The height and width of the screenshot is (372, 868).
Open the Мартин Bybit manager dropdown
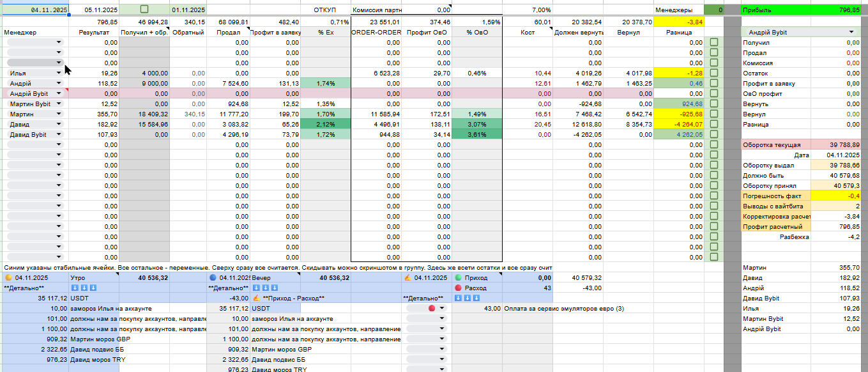point(36,104)
